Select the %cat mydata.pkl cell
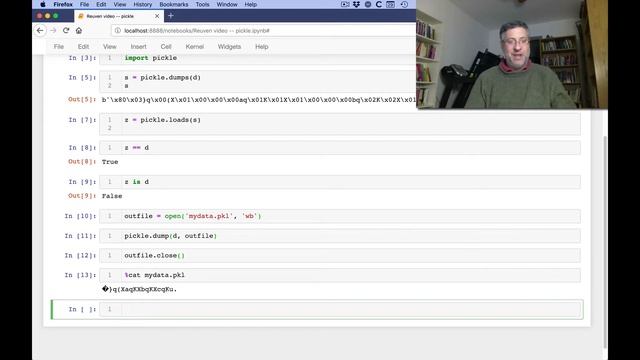Image resolution: width=640 pixels, height=360 pixels. (340, 275)
